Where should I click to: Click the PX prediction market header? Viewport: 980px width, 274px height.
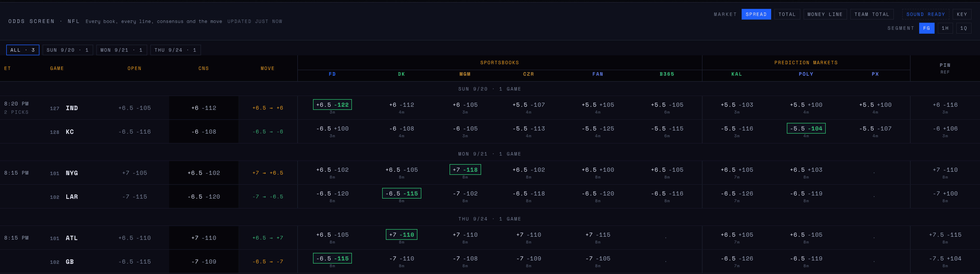click(875, 74)
